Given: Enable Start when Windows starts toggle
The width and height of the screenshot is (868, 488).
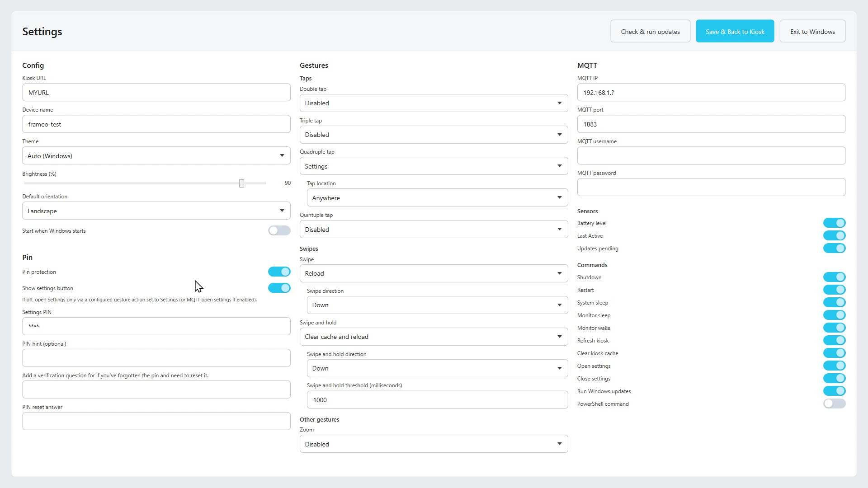Looking at the screenshot, I should [279, 231].
